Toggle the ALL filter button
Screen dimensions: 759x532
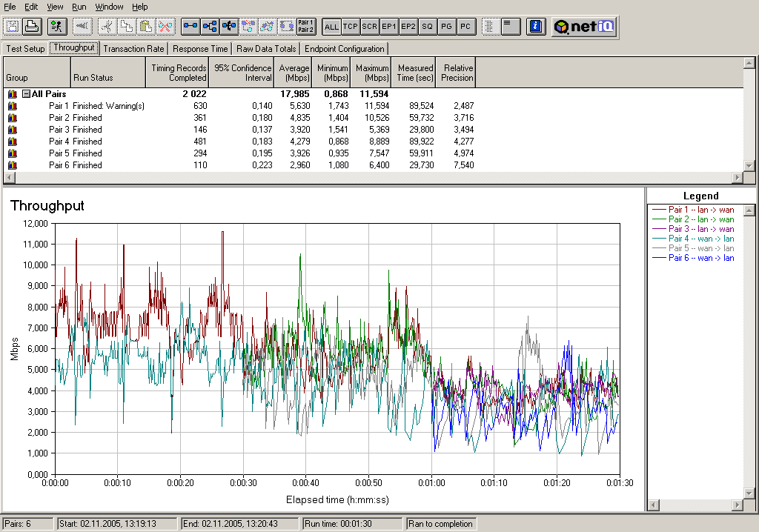click(x=331, y=27)
